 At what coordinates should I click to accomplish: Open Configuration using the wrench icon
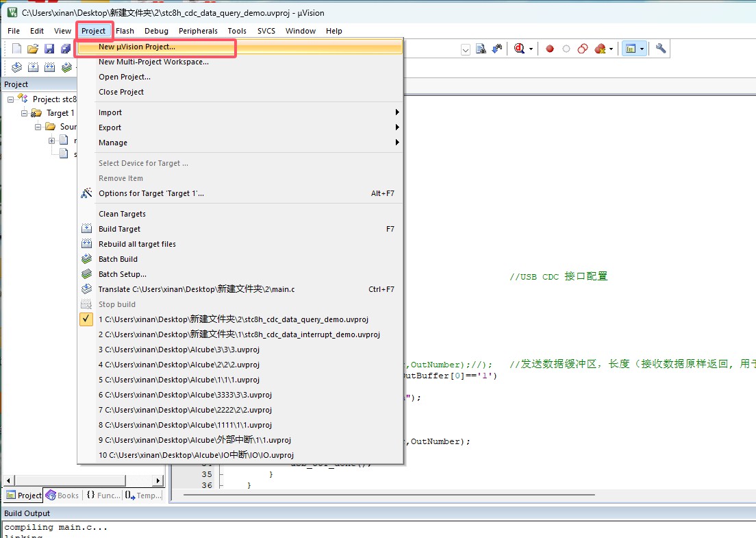661,49
